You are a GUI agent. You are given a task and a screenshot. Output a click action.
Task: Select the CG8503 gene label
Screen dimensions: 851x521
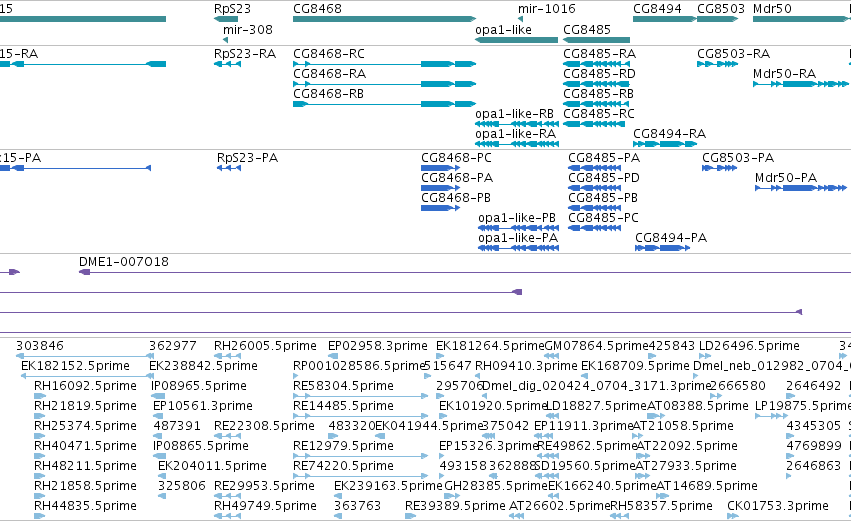click(x=721, y=9)
